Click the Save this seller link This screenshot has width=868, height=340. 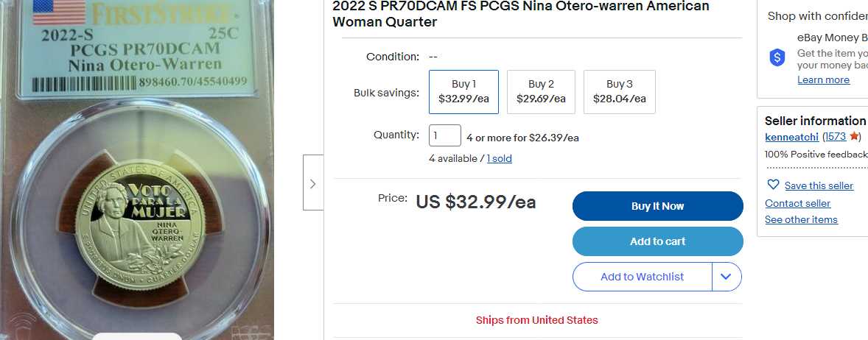[x=819, y=185]
